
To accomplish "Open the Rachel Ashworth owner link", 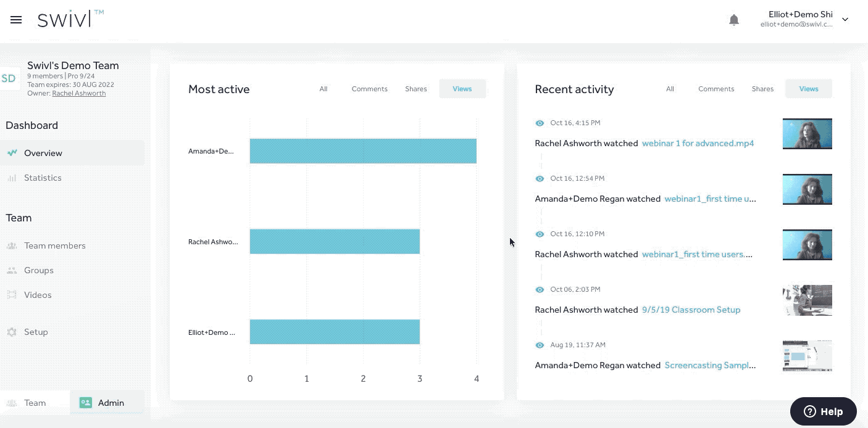I will pos(78,93).
